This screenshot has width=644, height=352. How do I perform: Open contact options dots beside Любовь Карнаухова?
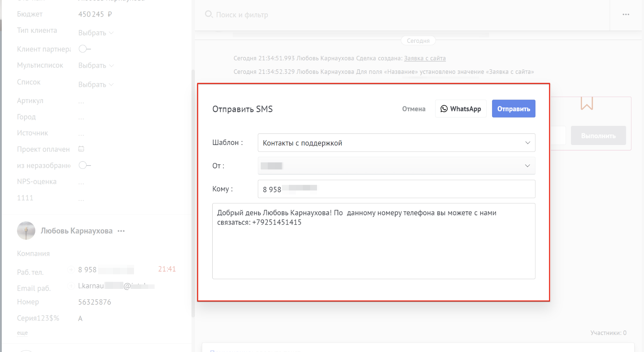tap(121, 231)
